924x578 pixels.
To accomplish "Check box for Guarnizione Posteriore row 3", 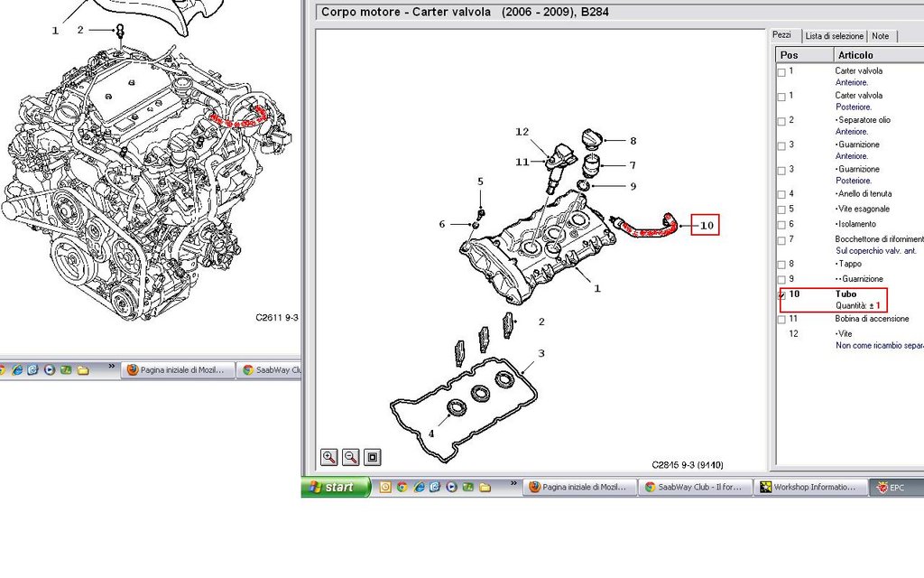I will [781, 171].
